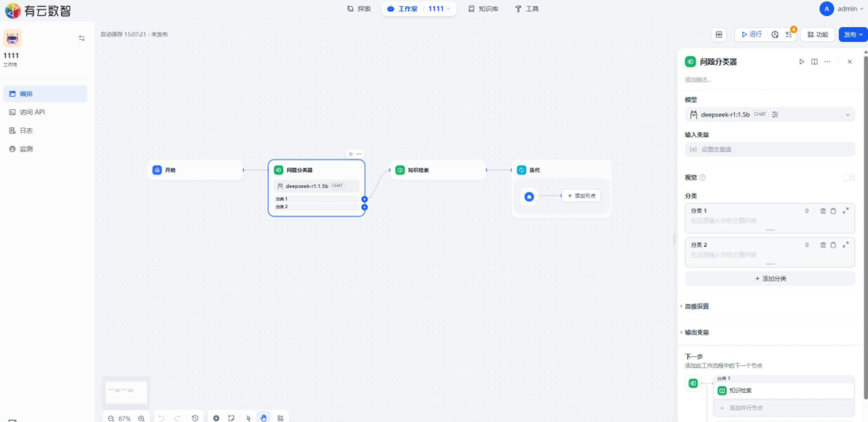
Task: Toggle the 视觉 vision switch
Action: pos(848,177)
